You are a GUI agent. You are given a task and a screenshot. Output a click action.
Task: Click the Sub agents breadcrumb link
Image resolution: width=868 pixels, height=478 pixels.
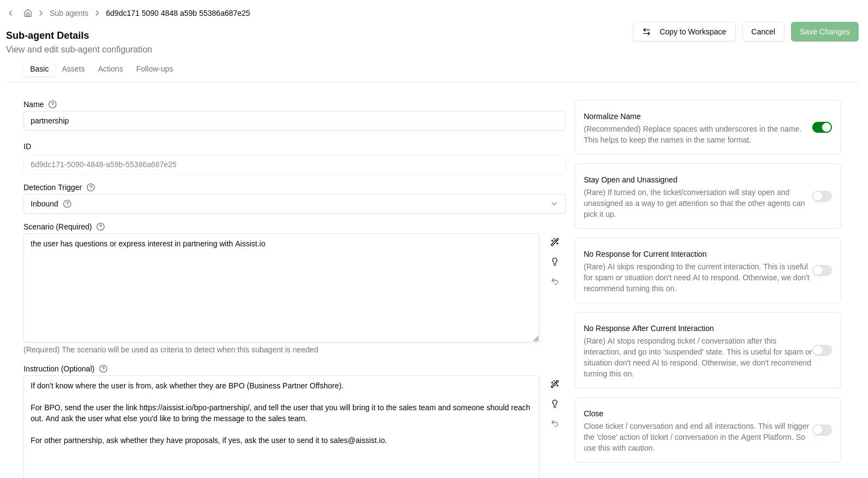(69, 13)
